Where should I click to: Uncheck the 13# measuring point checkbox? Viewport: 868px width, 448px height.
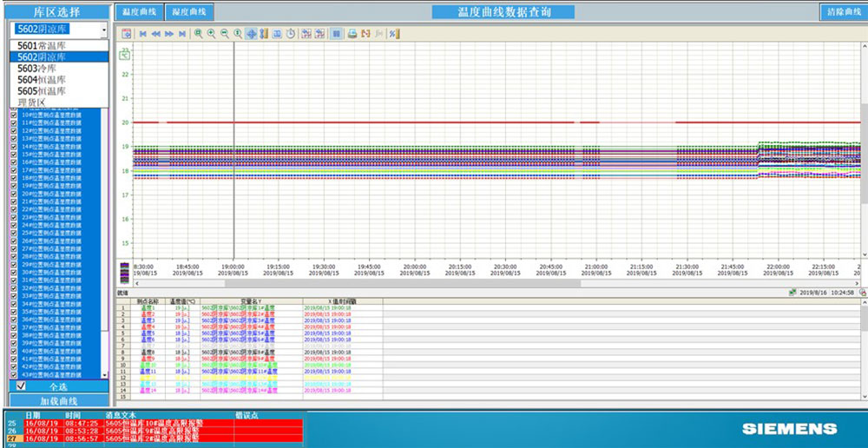pos(14,138)
